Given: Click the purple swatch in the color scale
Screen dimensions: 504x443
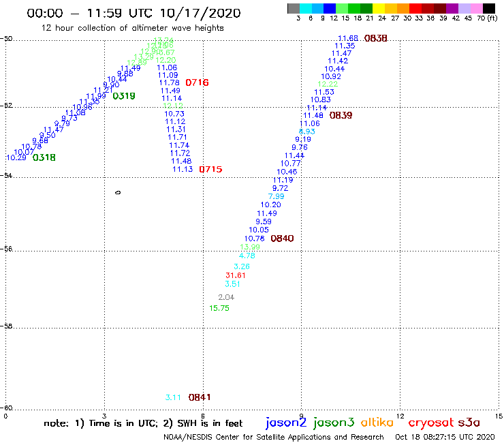Looking at the screenshot, I should [x=452, y=8].
